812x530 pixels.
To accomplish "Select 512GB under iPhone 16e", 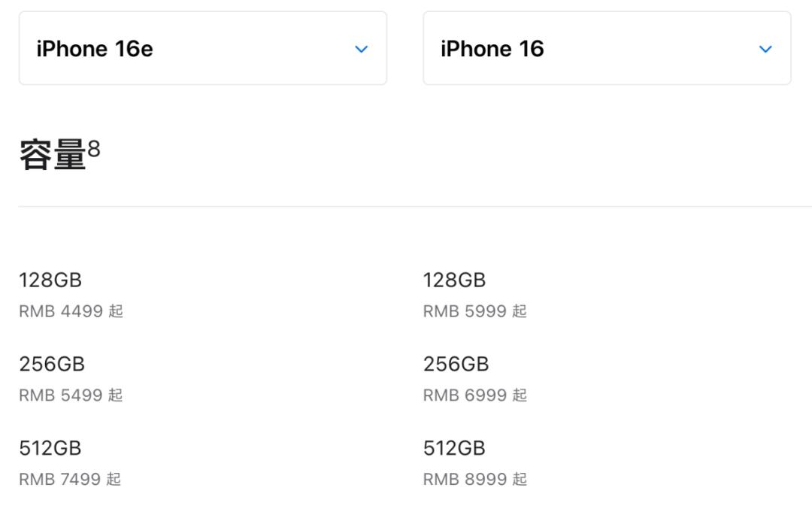I will (x=50, y=449).
